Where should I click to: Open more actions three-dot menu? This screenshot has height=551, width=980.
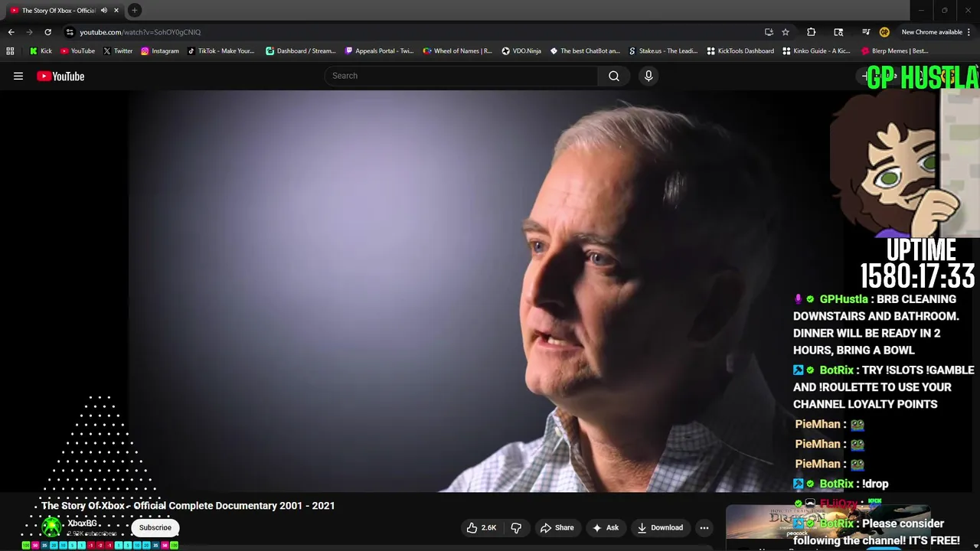point(704,527)
